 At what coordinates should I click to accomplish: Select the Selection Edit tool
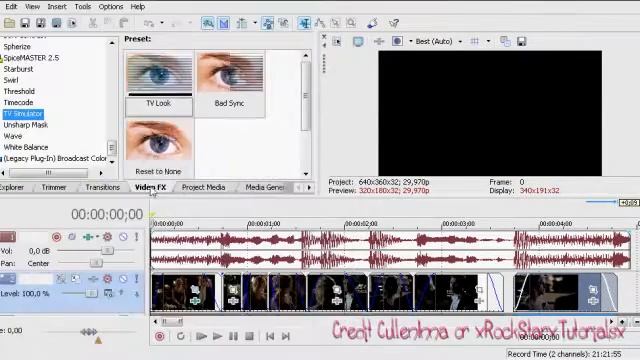(x=335, y=23)
